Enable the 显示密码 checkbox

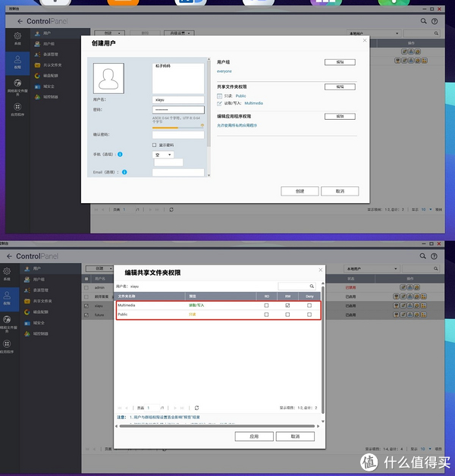tap(155, 145)
